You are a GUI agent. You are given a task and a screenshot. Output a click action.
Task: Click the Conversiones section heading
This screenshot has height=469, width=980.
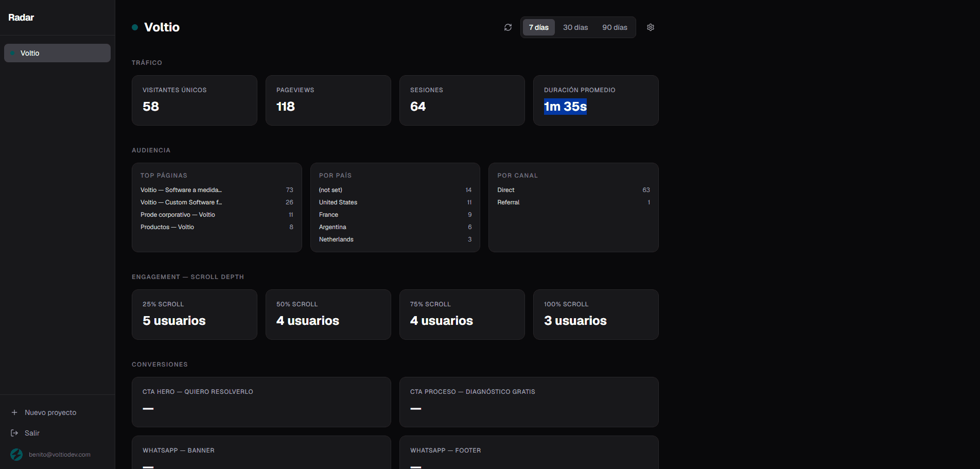click(x=160, y=364)
